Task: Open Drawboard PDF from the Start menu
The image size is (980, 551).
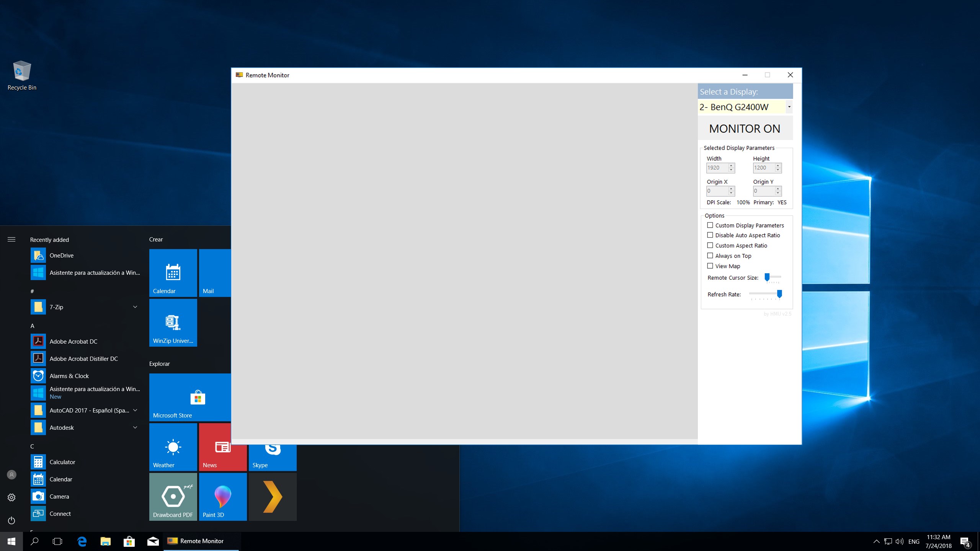Action: point(173,496)
